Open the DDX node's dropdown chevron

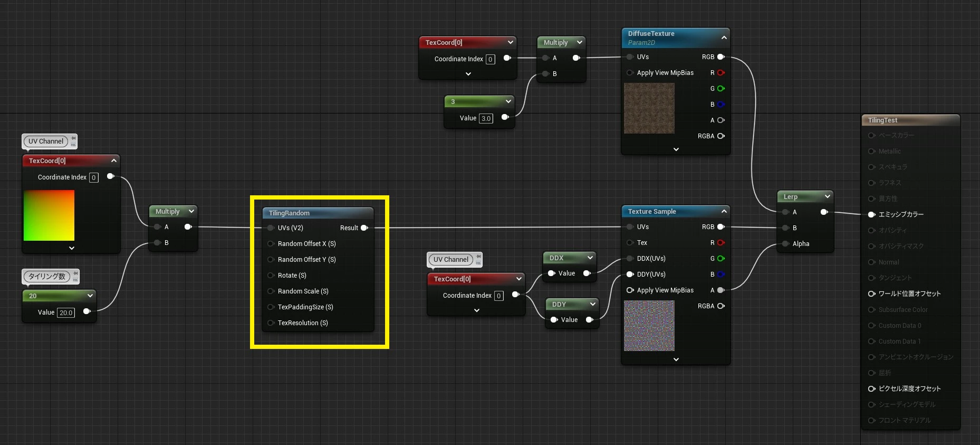590,258
